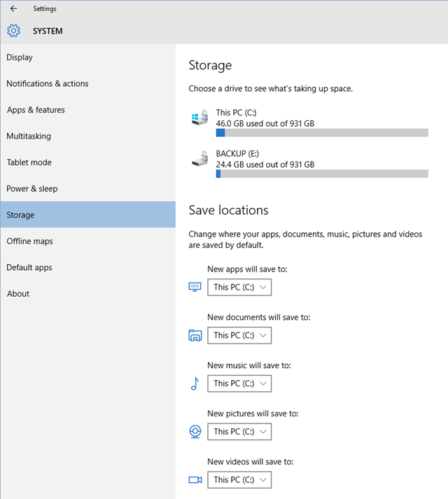Open Notifications & actions section
Viewport: 448px width, 499px height.
click(88, 83)
